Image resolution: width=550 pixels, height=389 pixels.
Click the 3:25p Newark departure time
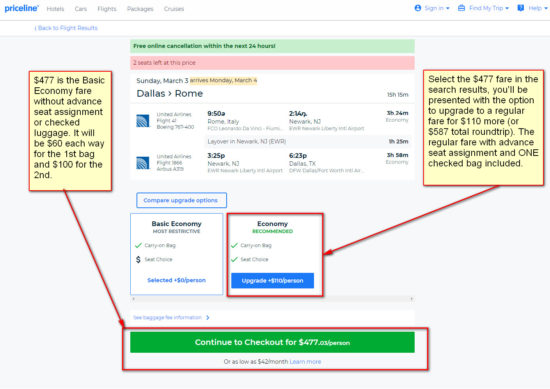point(216,155)
